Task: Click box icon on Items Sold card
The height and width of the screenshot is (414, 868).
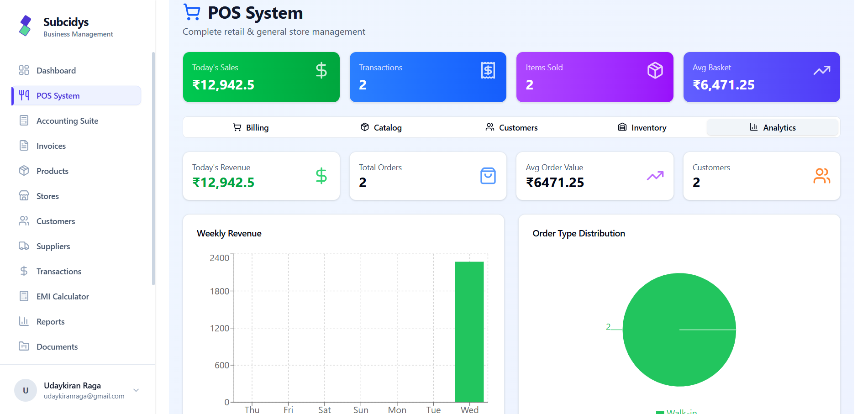Action: (655, 70)
